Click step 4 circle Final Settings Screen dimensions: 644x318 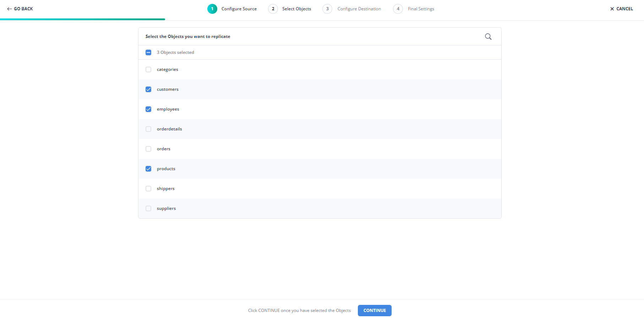(x=398, y=9)
